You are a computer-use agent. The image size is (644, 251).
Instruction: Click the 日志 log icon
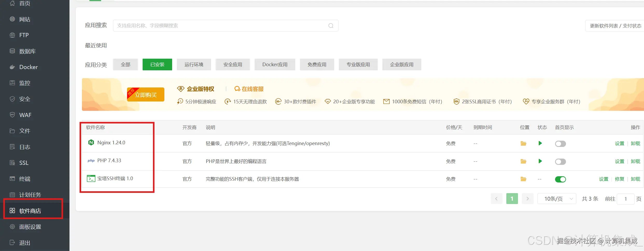[12, 147]
